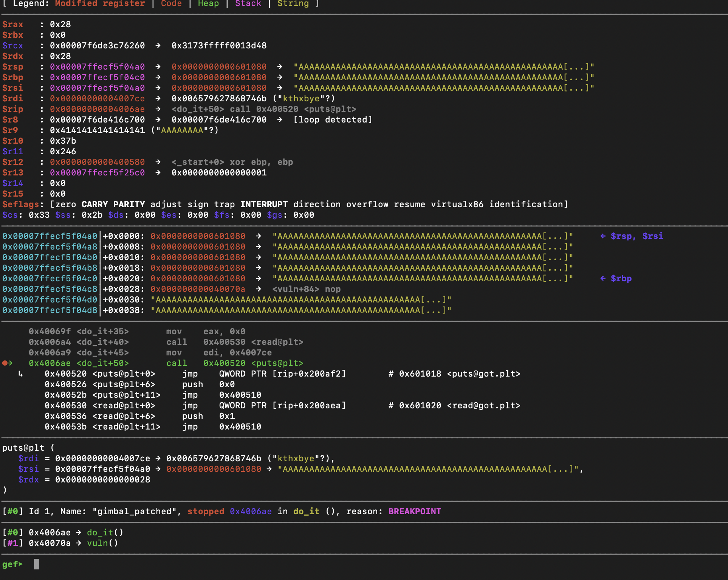
Task: Click stack address 0x00007ffecf5f04b8
Action: pos(50,268)
